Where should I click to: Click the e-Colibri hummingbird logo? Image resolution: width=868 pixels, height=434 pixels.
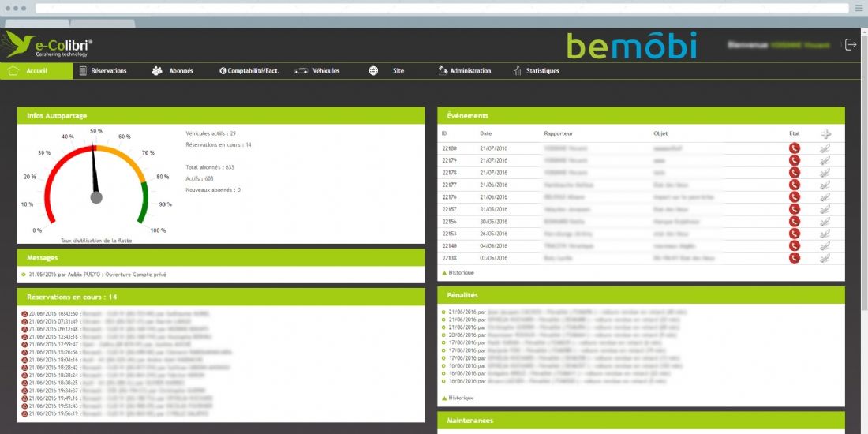48,45
